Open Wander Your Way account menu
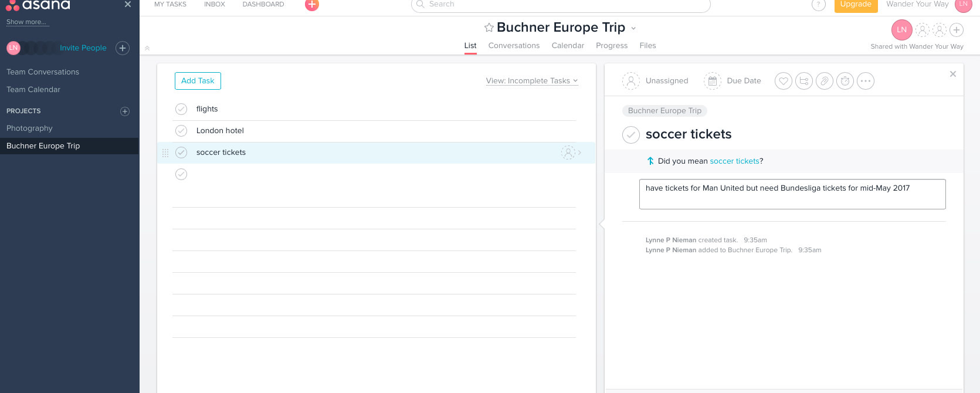The height and width of the screenshot is (393, 980). (917, 4)
